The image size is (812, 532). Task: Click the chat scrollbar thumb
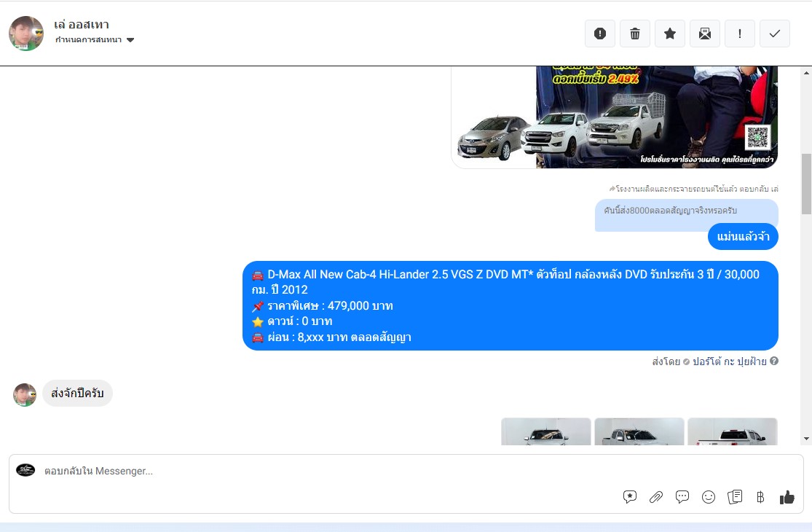tap(806, 184)
